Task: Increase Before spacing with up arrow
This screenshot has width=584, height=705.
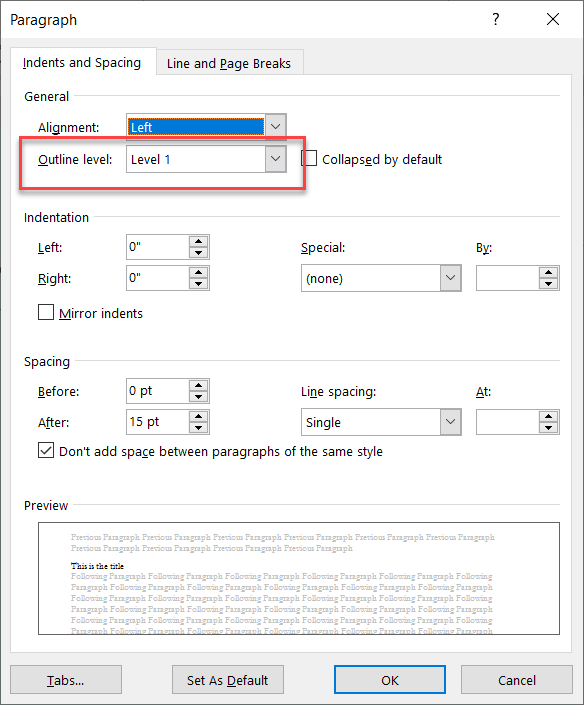Action: pyautogui.click(x=199, y=385)
